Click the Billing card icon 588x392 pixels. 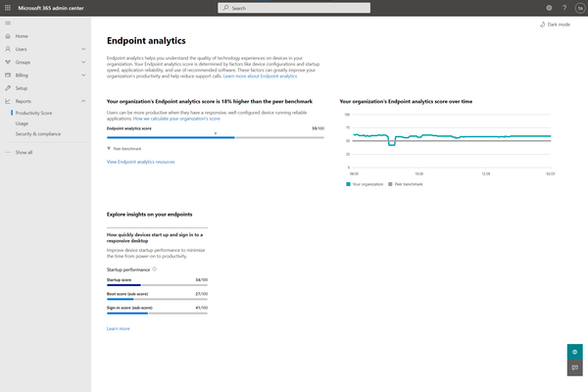coord(8,75)
